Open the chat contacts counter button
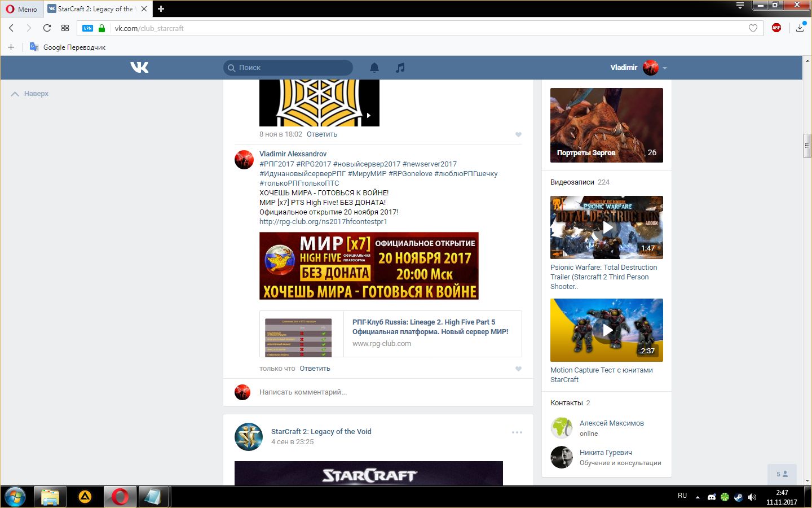This screenshot has height=508, width=812. 782,474
